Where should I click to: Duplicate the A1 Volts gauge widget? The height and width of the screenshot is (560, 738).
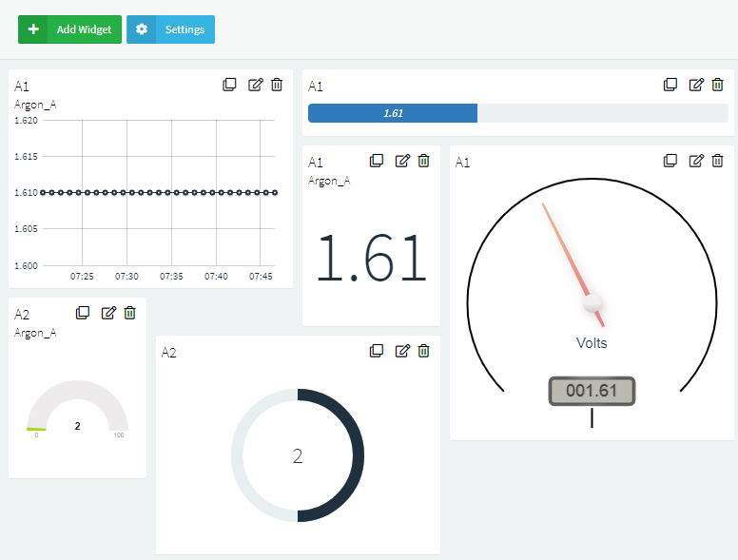tap(670, 161)
